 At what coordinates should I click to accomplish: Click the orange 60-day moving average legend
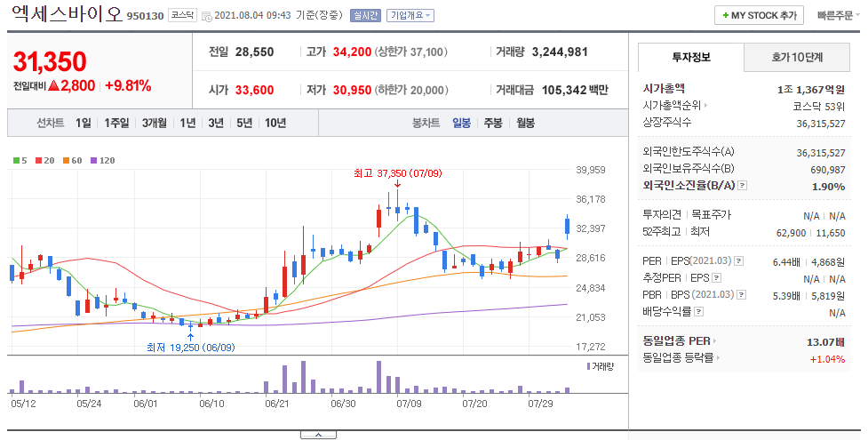(x=73, y=161)
